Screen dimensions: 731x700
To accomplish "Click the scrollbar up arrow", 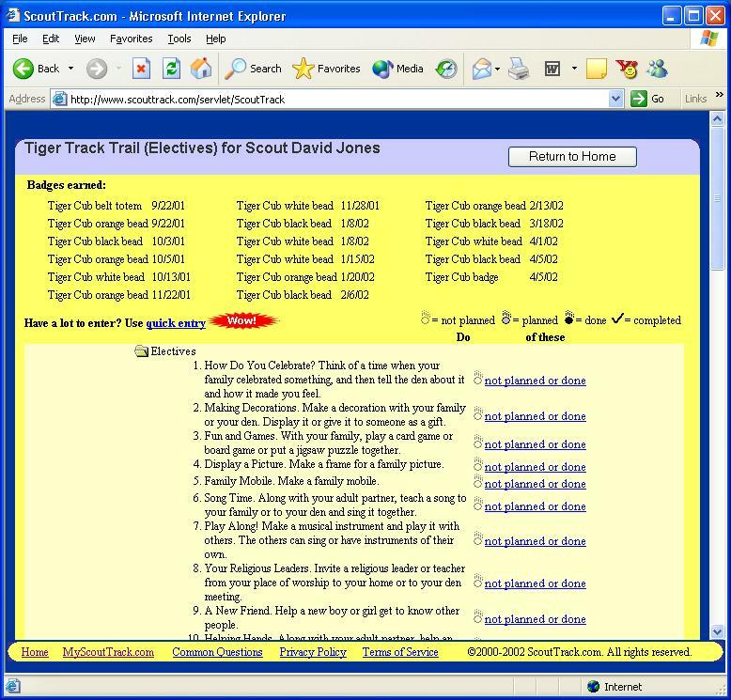I will [717, 119].
